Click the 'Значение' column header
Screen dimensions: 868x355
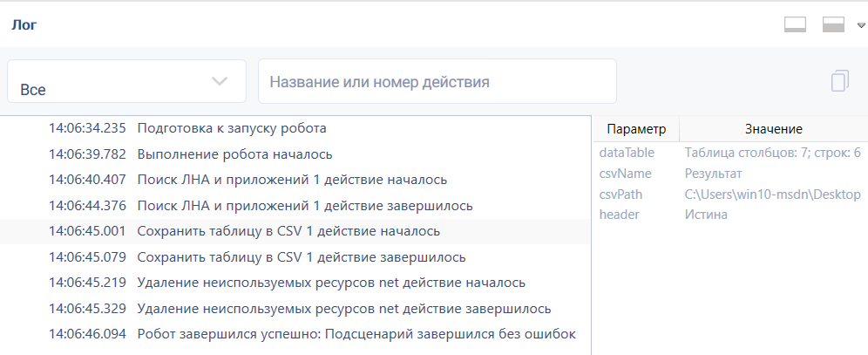point(773,129)
